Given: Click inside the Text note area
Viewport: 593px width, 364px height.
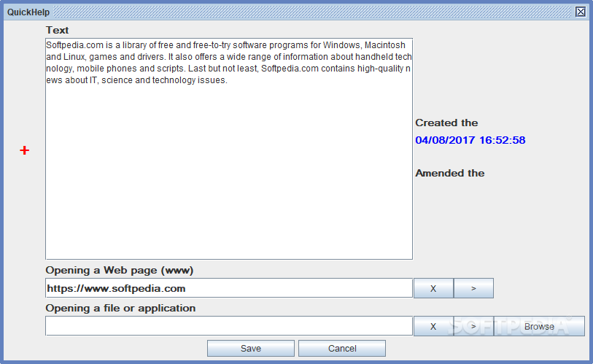Looking at the screenshot, I should [x=229, y=149].
